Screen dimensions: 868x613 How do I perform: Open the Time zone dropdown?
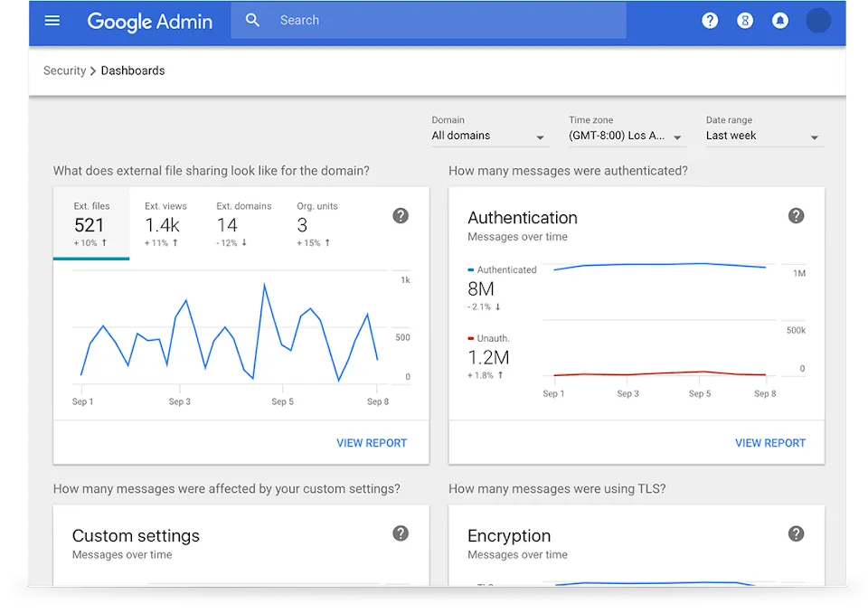tap(627, 137)
